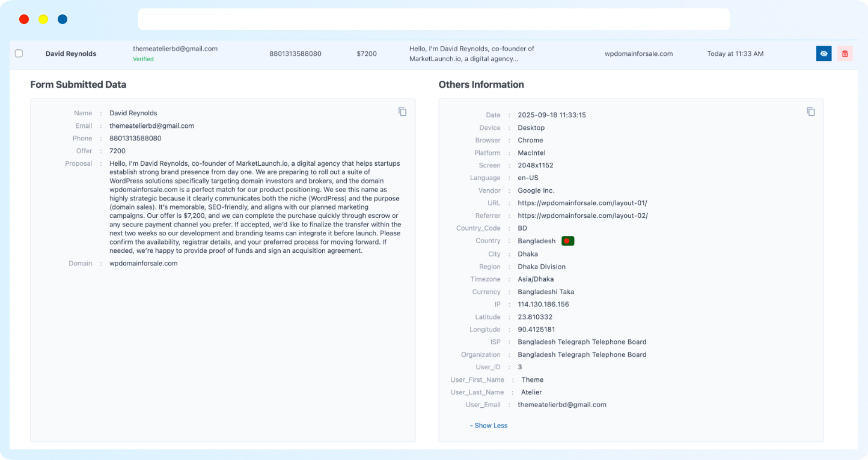Focus the browser address bar
The image size is (868, 460).
pos(433,19)
